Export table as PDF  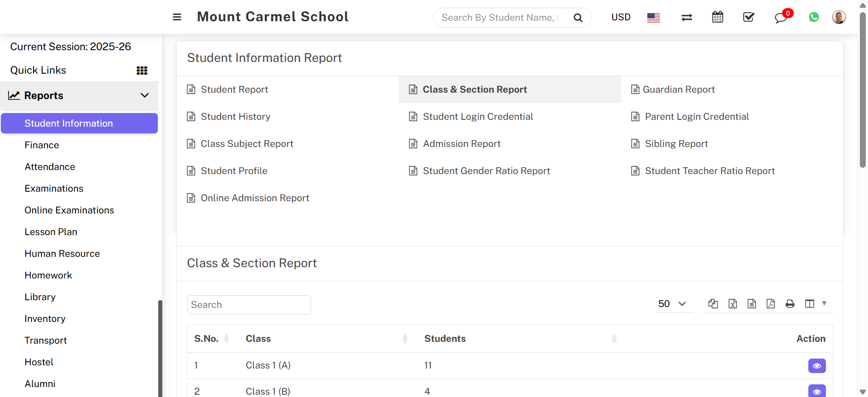pyautogui.click(x=771, y=304)
